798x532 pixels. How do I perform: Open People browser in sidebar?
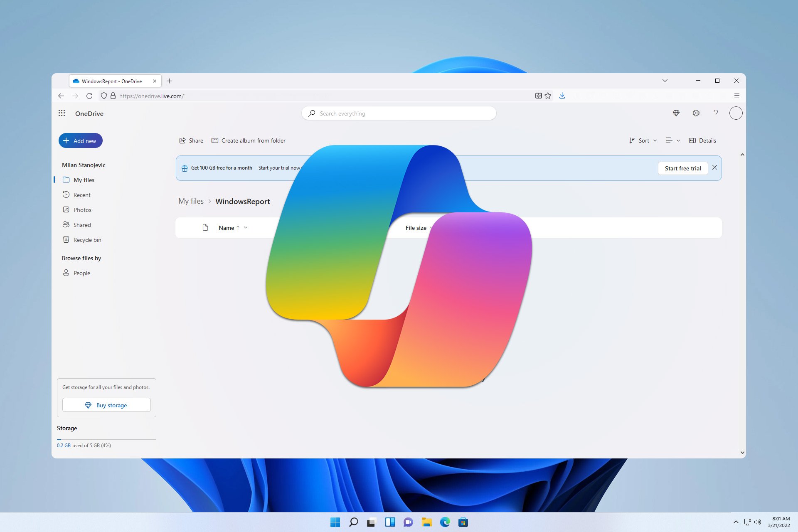pos(81,273)
